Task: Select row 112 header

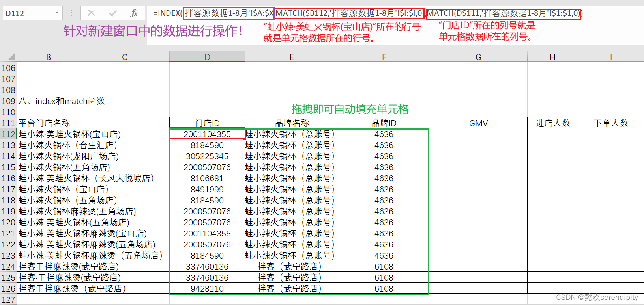Action: pyautogui.click(x=8, y=134)
